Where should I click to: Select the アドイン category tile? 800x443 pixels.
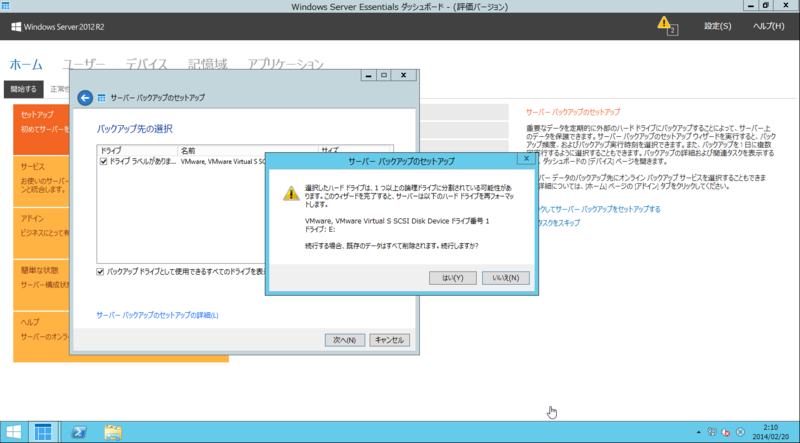point(41,233)
